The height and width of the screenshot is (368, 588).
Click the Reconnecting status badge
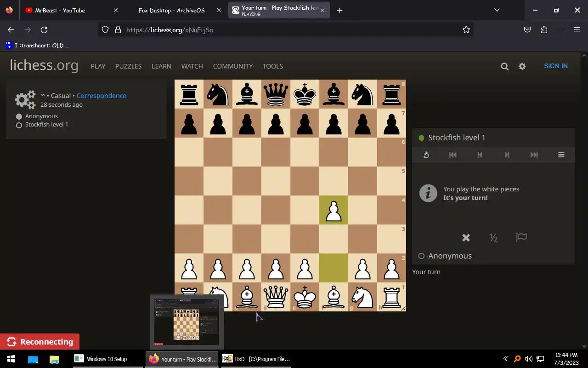40,342
